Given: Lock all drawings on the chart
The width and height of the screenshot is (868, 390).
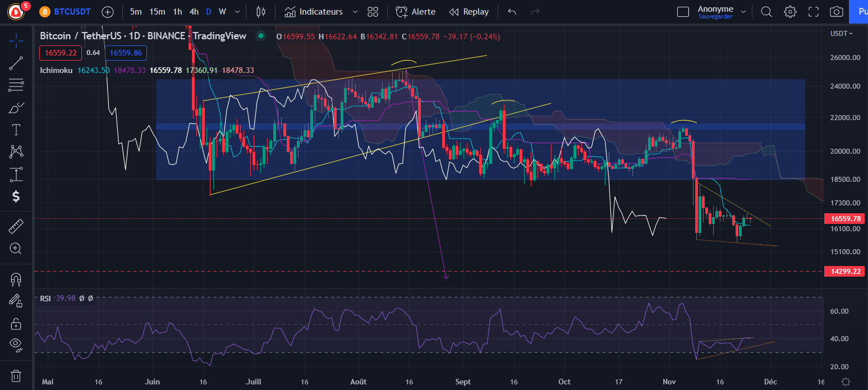Looking at the screenshot, I should (16, 324).
